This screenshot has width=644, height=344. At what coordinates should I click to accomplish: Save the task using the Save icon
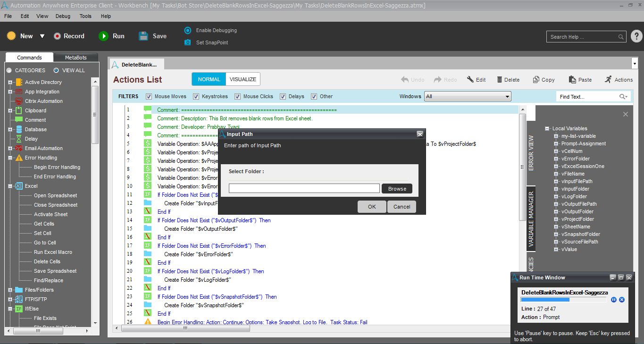144,36
